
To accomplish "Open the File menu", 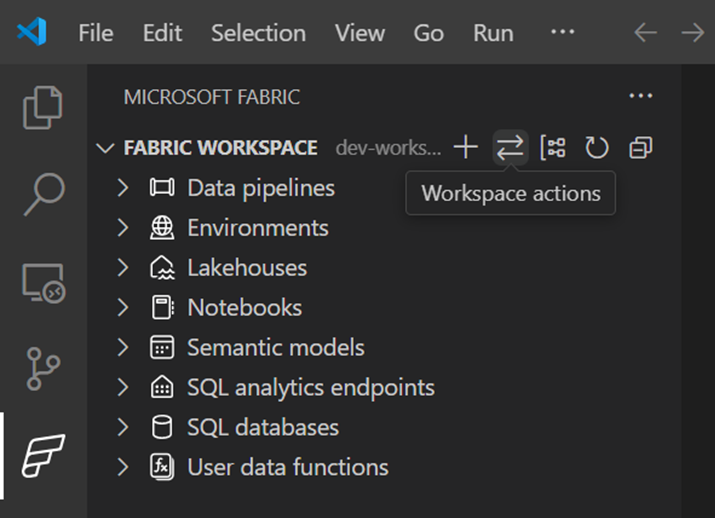I will pyautogui.click(x=96, y=33).
